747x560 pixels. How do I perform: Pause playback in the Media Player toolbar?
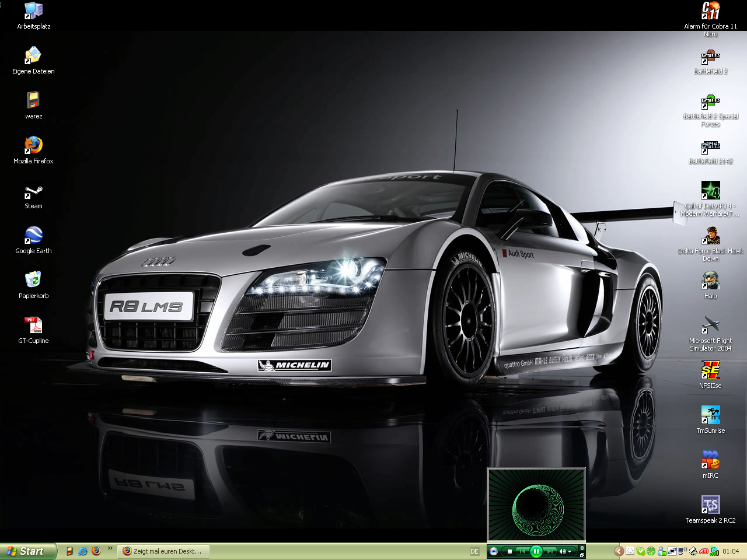[536, 551]
